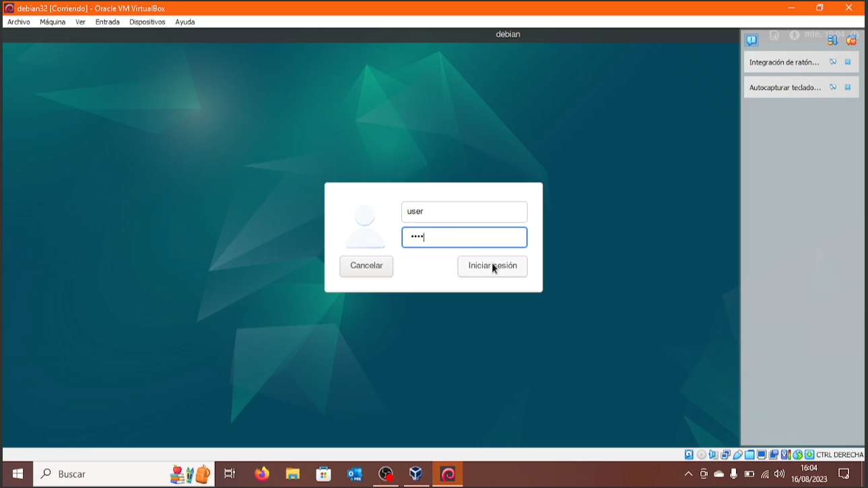The width and height of the screenshot is (868, 488).
Task: Click the notification center speech bubble icon
Action: point(752,40)
